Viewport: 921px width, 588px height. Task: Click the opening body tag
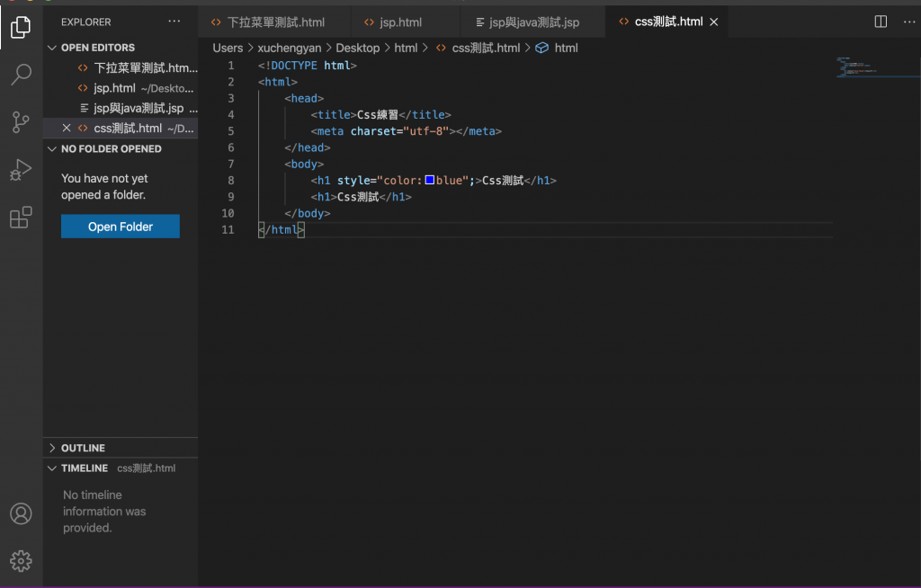pyautogui.click(x=304, y=164)
